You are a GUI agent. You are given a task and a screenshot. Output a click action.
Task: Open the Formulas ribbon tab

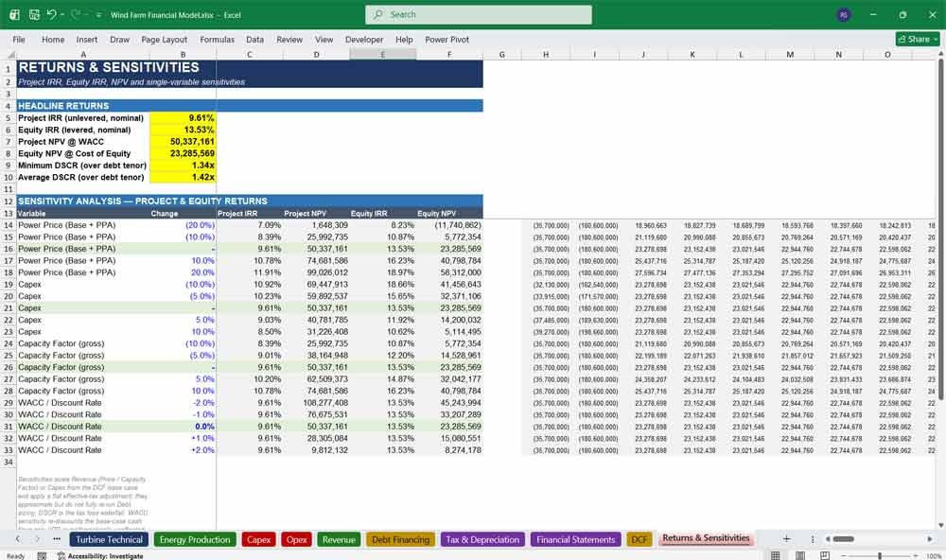point(217,39)
